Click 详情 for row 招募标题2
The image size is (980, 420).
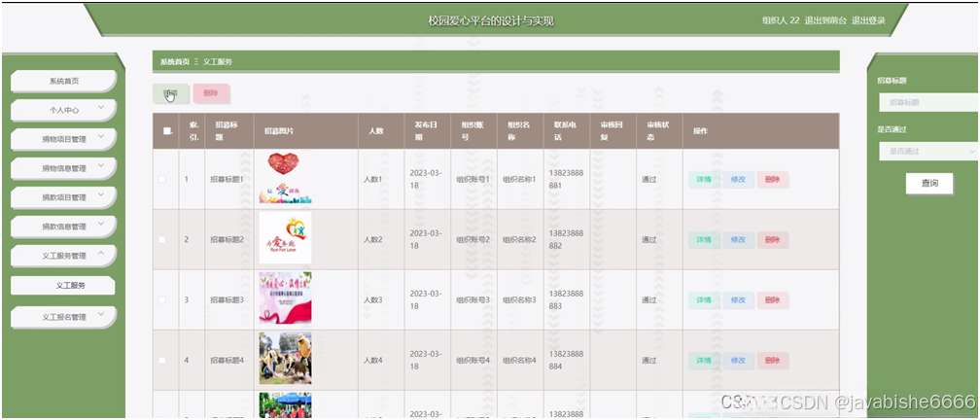[704, 240]
